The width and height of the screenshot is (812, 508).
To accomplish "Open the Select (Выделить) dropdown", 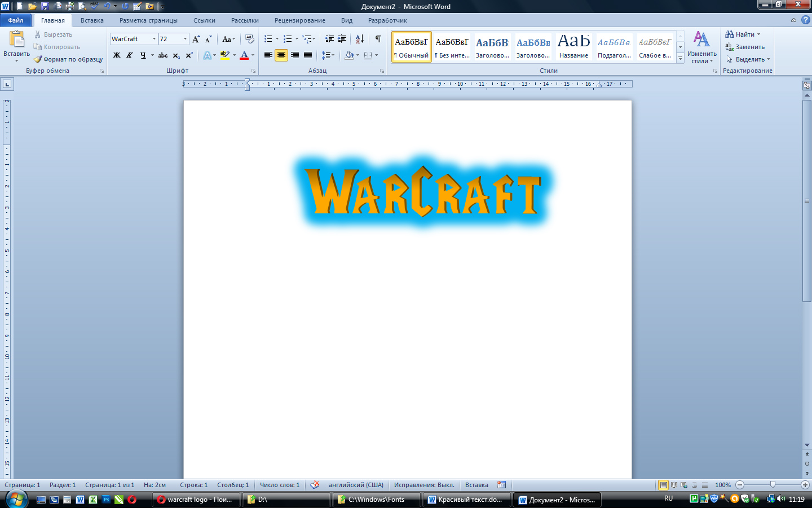I will (748, 59).
